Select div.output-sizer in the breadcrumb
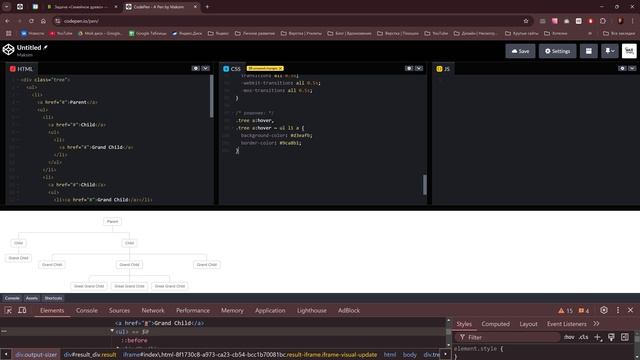Viewport: 640px width, 360px height. [36, 355]
